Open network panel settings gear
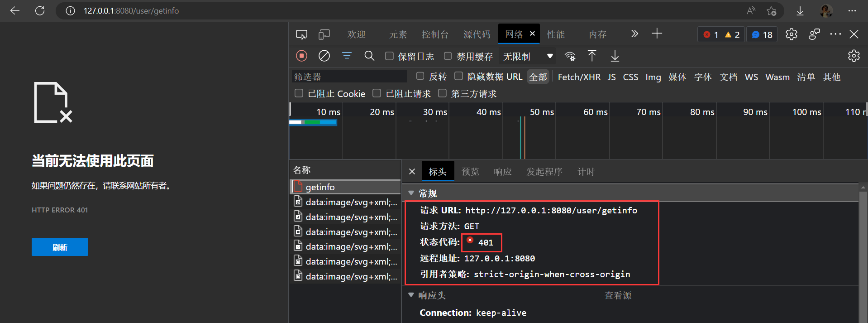868x323 pixels. click(x=854, y=56)
